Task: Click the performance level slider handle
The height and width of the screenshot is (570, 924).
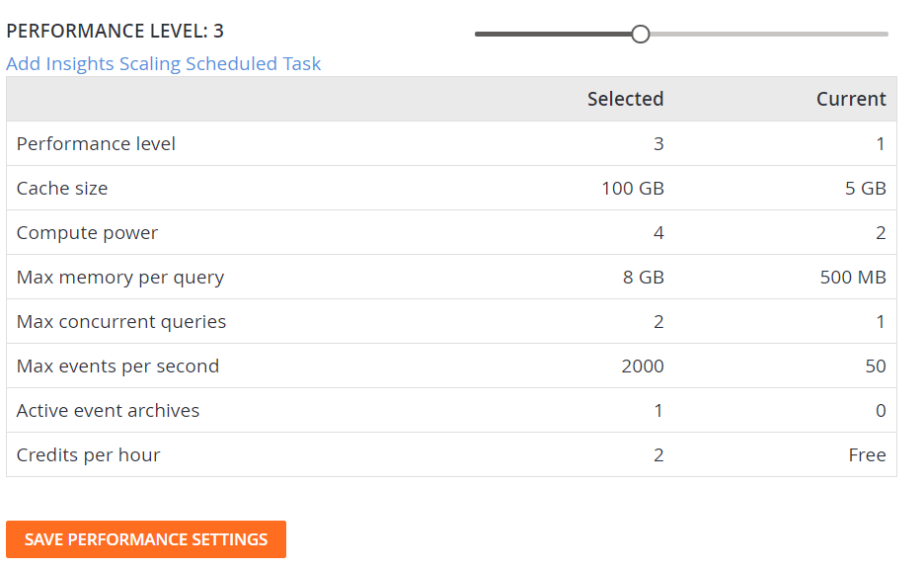Action: (x=640, y=34)
